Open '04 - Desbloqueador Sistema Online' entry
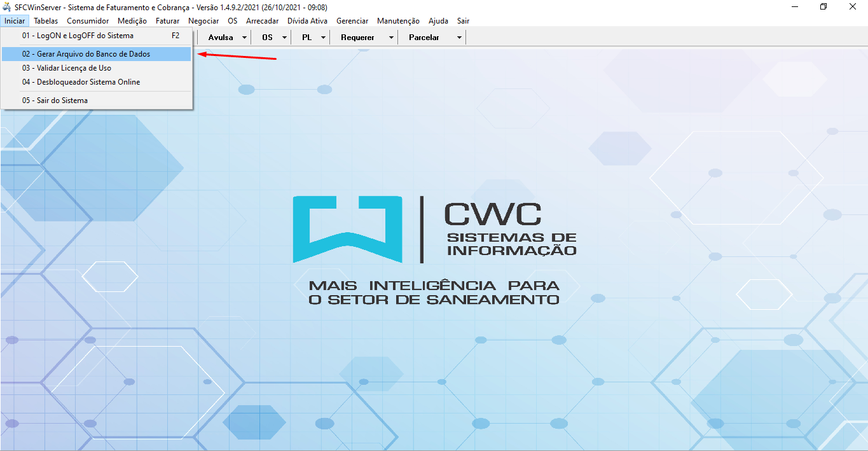The width and height of the screenshot is (868, 451). tap(81, 82)
